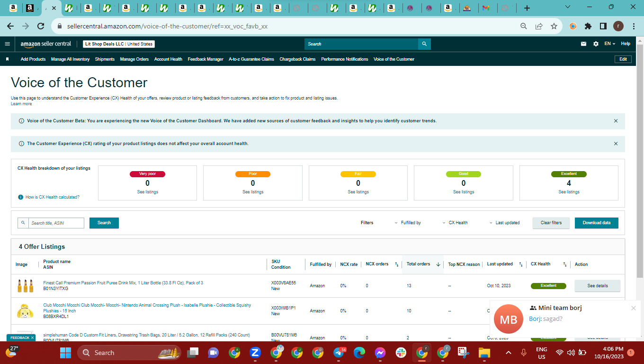
Task: Click the Amazon Seller Central logo
Action: tap(46, 44)
